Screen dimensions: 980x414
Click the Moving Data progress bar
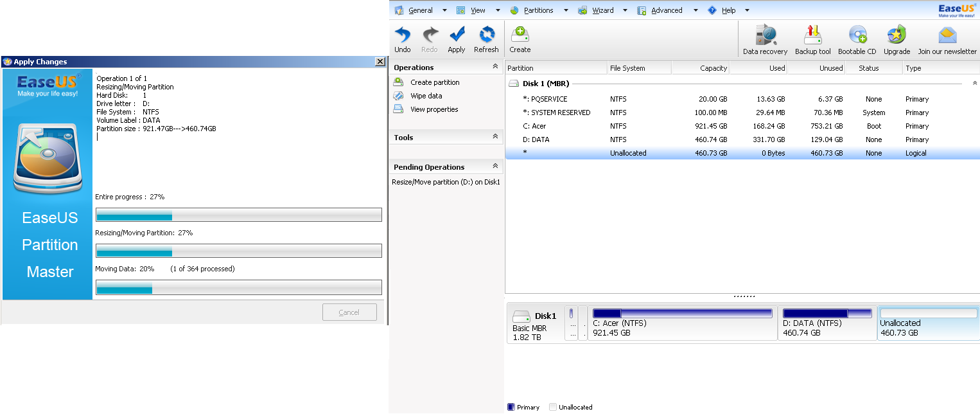(239, 287)
